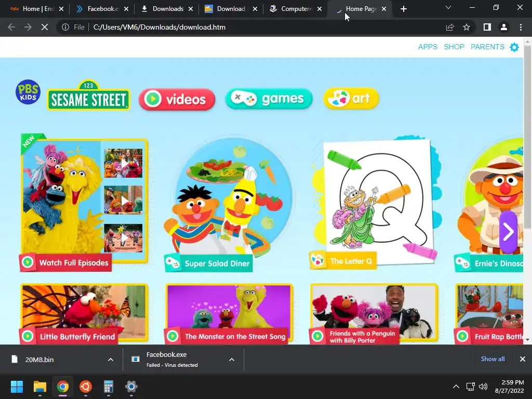
Task: Click play icon on Fruit Rap Battle label
Action: pyautogui.click(x=462, y=336)
